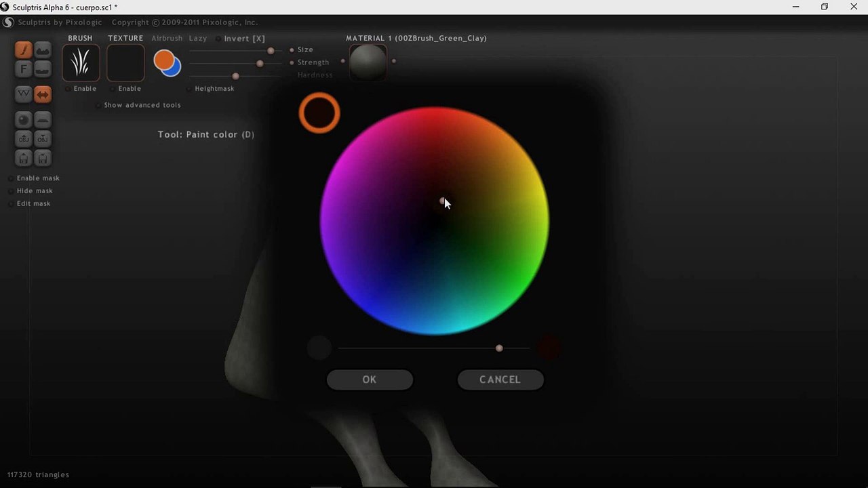Click the current color ring preview
Viewport: 868px width, 488px height.
coord(319,113)
